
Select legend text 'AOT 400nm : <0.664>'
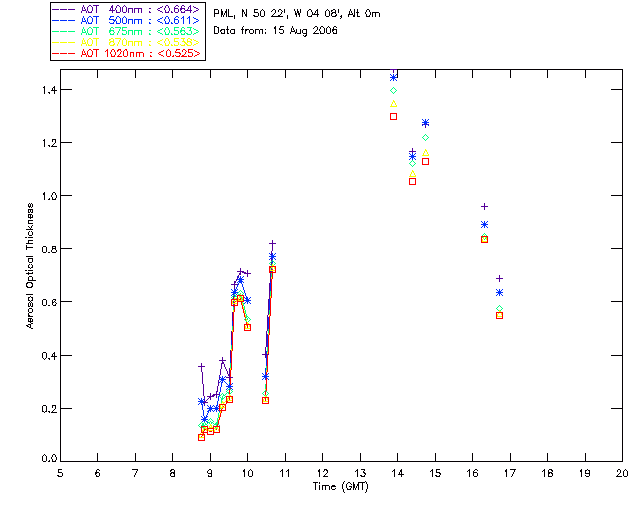[x=140, y=9]
